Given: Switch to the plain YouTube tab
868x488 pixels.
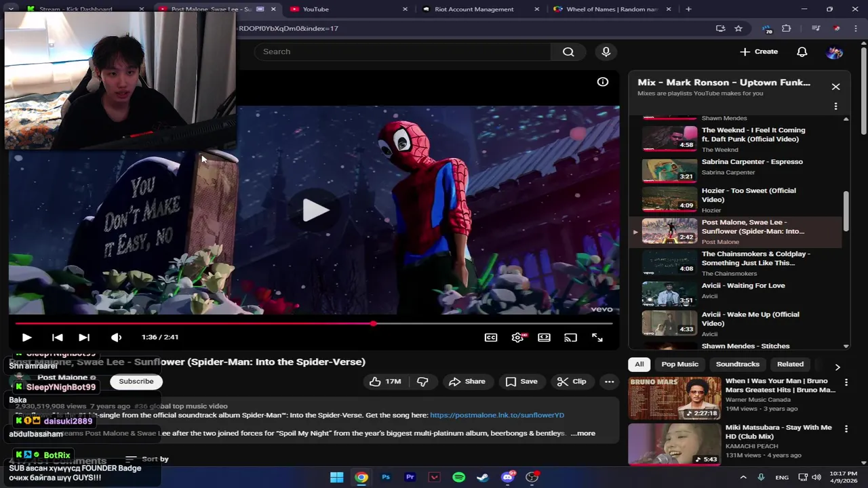Looking at the screenshot, I should (x=347, y=9).
